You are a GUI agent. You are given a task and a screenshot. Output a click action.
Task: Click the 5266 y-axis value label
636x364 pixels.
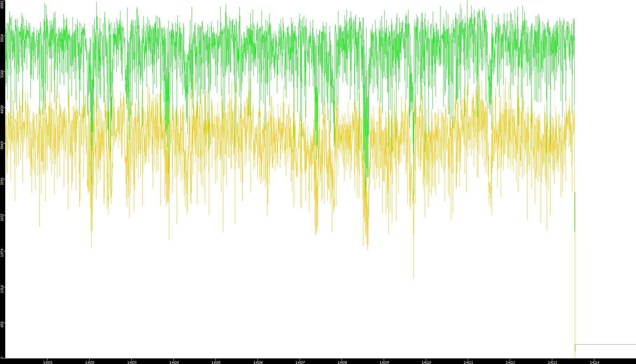[2, 74]
